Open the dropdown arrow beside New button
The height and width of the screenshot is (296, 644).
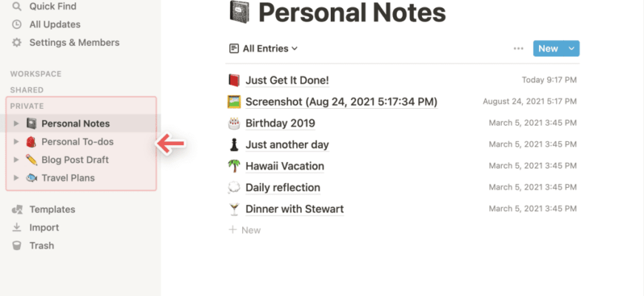[571, 48]
